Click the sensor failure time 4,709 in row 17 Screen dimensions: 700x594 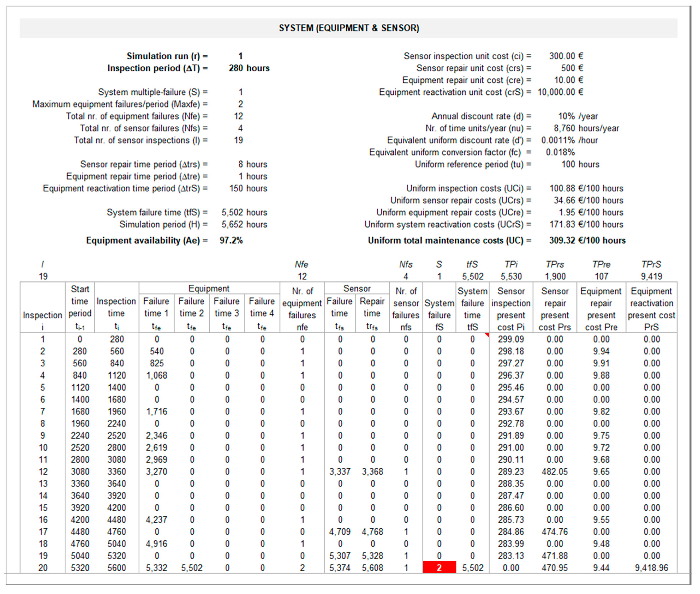340,531
